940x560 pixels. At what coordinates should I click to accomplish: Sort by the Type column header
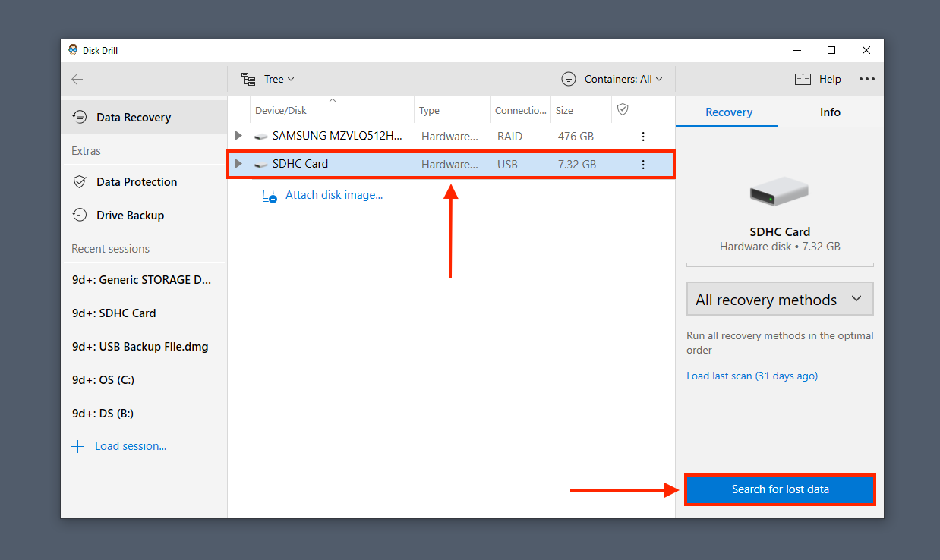click(x=452, y=110)
